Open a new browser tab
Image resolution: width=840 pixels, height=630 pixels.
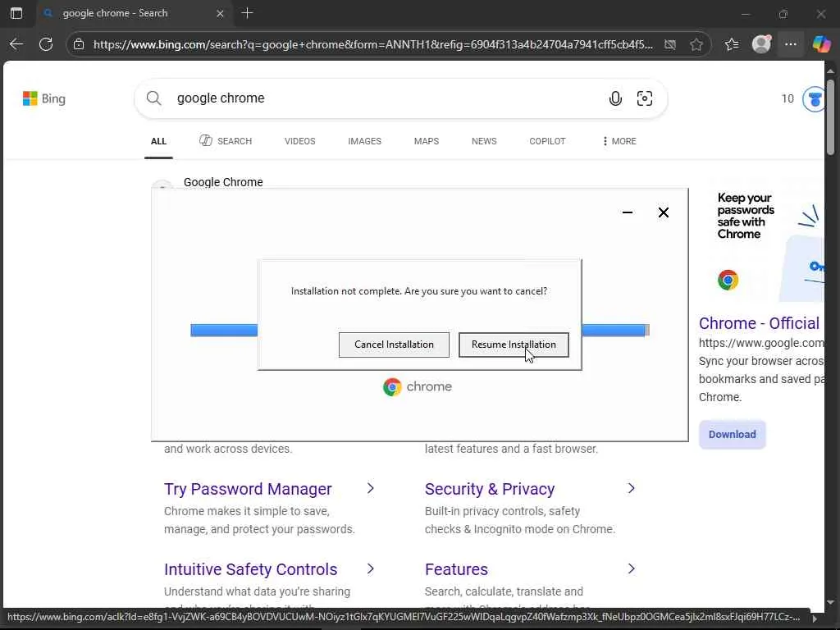point(247,13)
